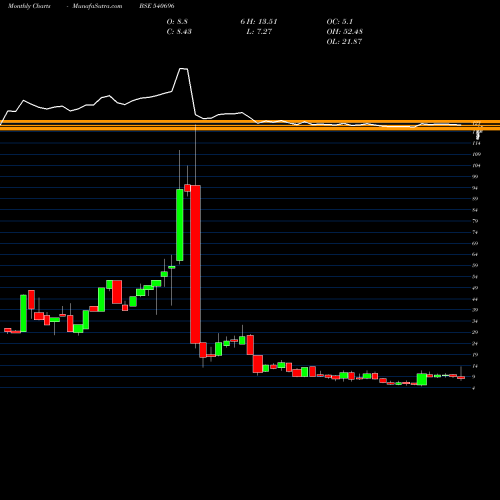Click the 4 price axis label
The width and height of the screenshot is (500, 500).
(x=474, y=388)
